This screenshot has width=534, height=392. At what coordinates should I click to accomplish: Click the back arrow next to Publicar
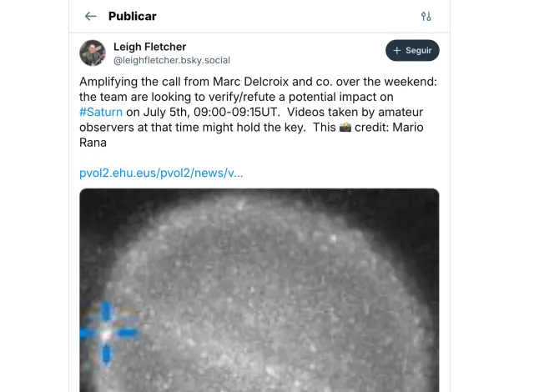click(x=91, y=16)
